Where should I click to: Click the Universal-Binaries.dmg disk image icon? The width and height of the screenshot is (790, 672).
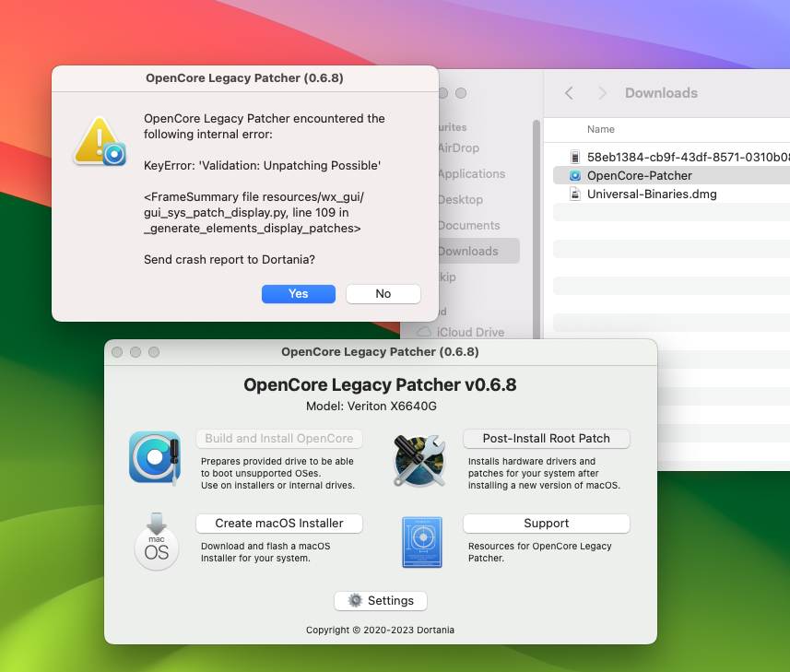tap(575, 194)
